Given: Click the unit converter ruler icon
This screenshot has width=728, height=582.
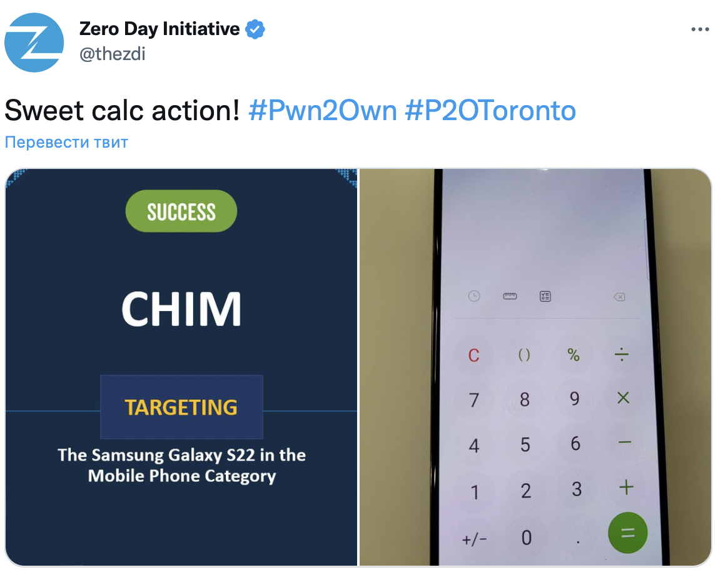Looking at the screenshot, I should [510, 296].
